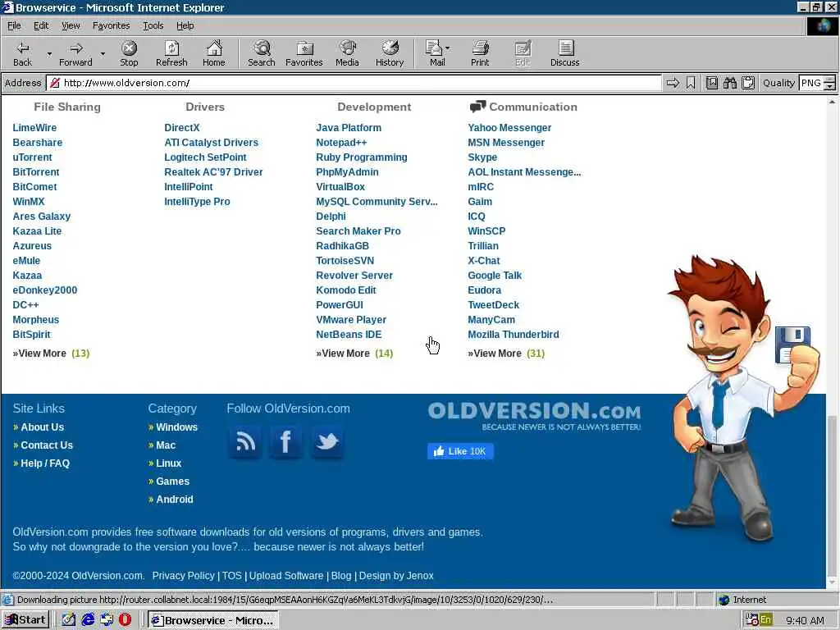Open the Privacy Policy footer link
Screen dimensions: 840x630
pos(183,575)
